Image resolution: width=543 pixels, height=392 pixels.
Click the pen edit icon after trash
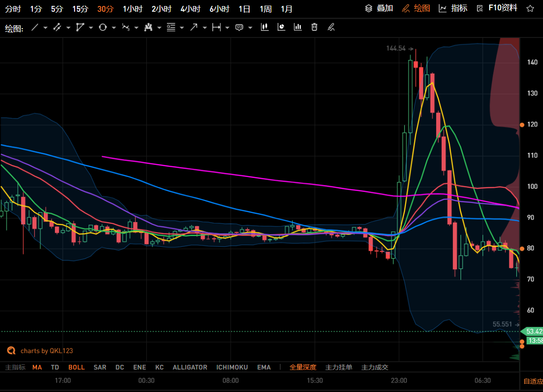coord(331,27)
